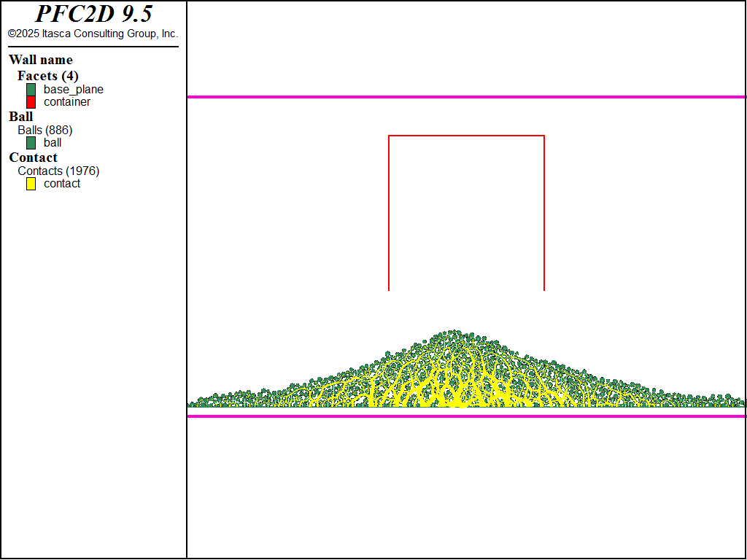Click the 'Balls (886)' legend entry
Image resolution: width=747 pixels, height=560 pixels.
44,130
